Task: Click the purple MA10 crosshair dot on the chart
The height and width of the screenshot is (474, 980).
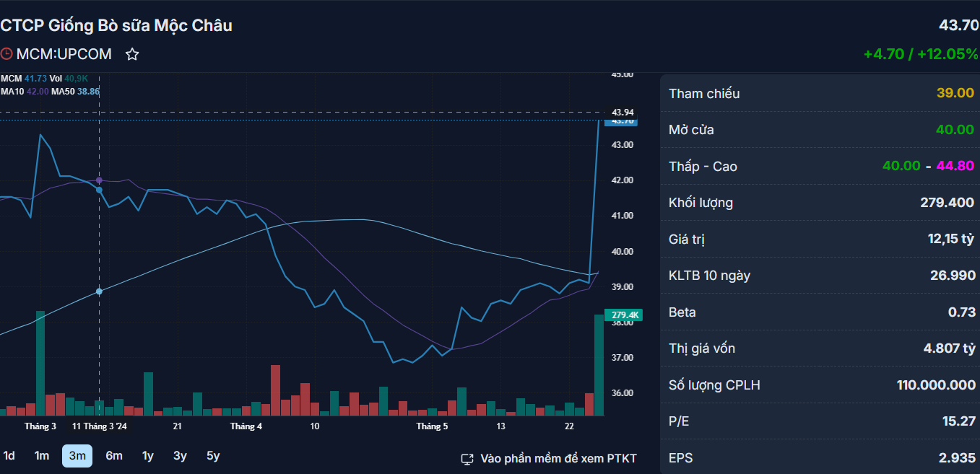Action: tap(99, 180)
